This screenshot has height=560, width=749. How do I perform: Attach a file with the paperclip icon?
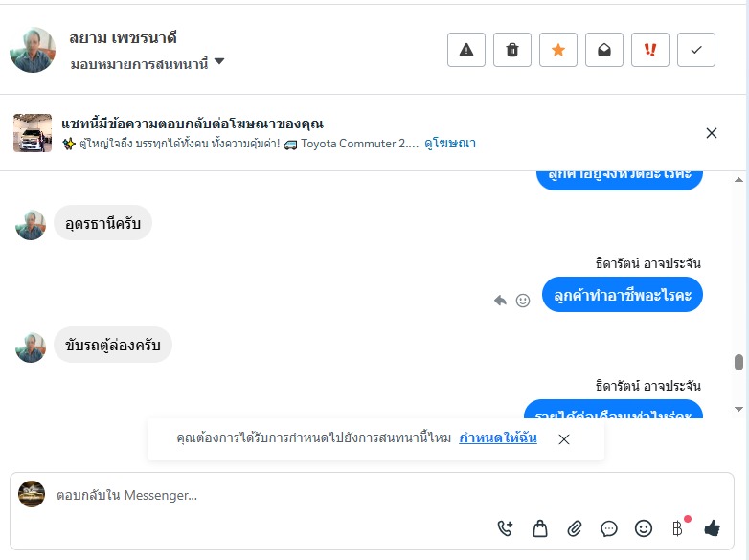tap(575, 527)
